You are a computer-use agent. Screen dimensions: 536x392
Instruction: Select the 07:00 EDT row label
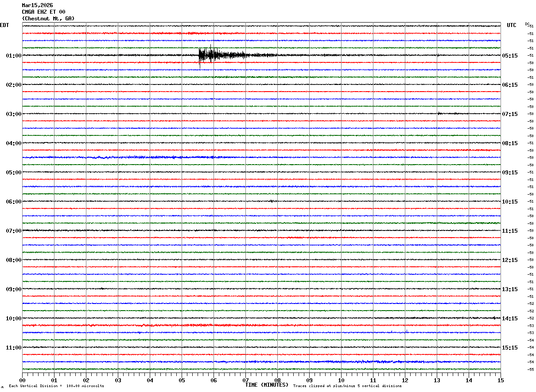click(x=14, y=231)
